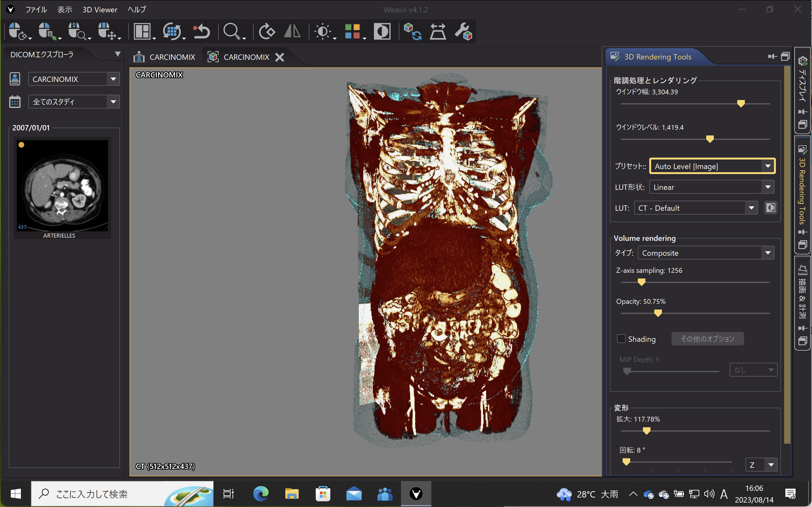This screenshot has width=812, height=507.
Task: Click the invert contrast toolbar icon
Action: 382,32
